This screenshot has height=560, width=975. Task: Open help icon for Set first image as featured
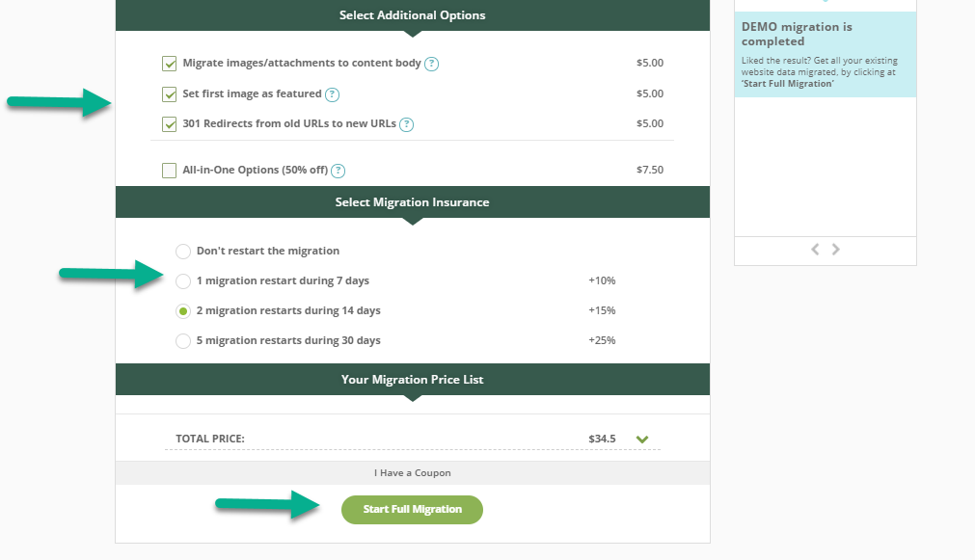(332, 94)
